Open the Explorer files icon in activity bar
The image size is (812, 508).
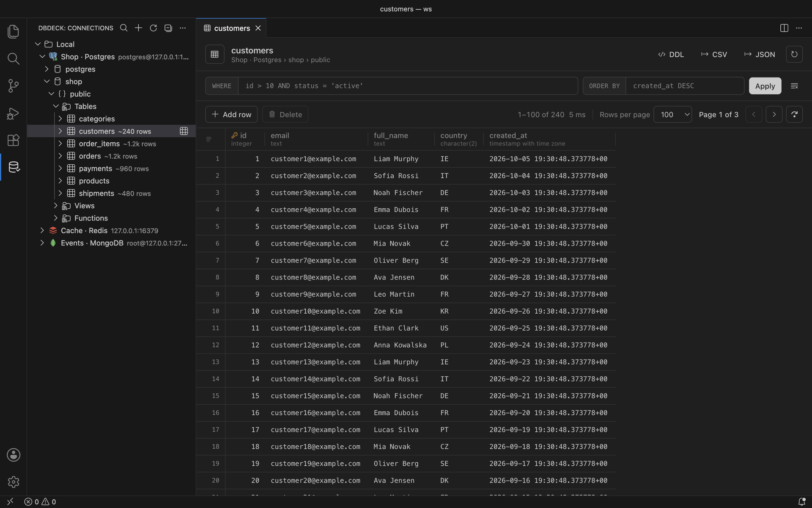[x=14, y=31]
